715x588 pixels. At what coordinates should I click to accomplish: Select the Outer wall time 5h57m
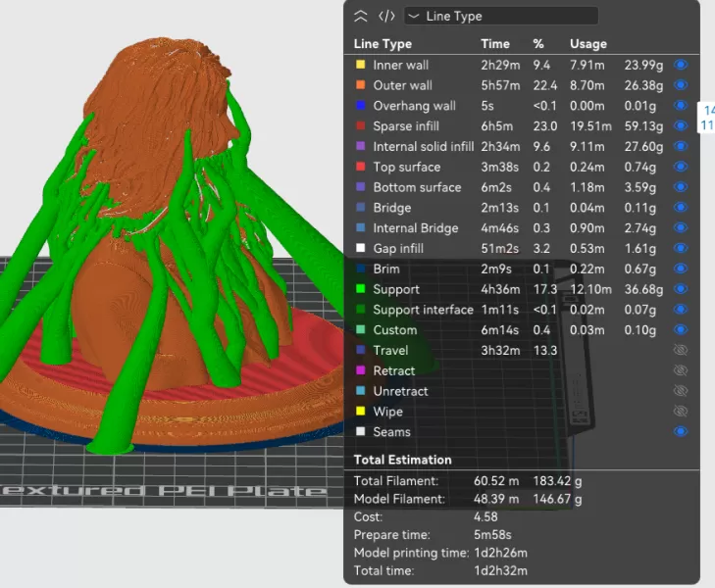pyautogui.click(x=500, y=85)
